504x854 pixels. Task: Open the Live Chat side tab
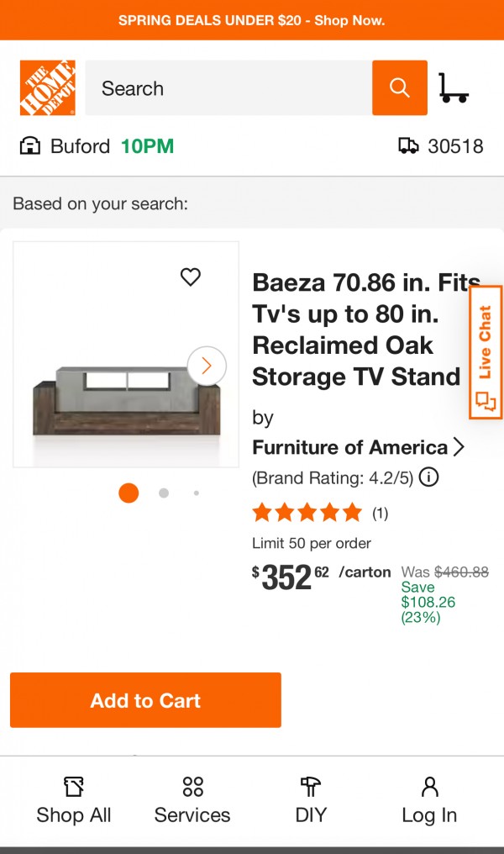486,352
